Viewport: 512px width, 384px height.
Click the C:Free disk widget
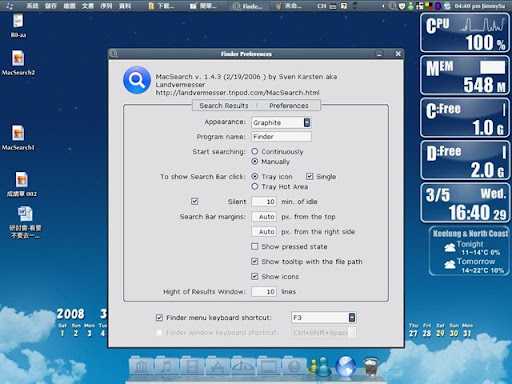pyautogui.click(x=465, y=118)
